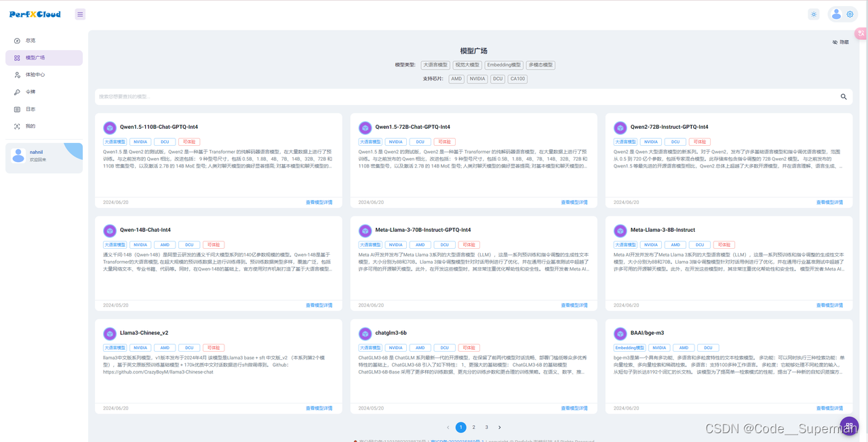The width and height of the screenshot is (868, 442).
Task: Go to previous page arrow in pagination
Action: point(448,427)
